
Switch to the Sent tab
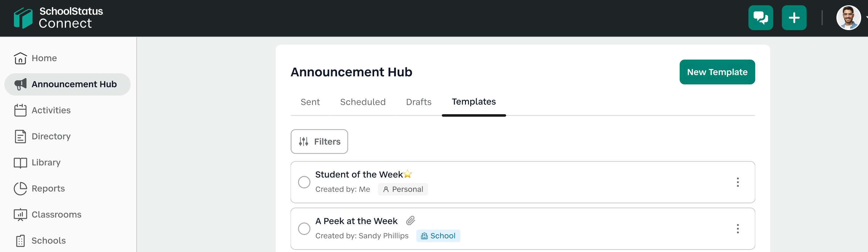click(310, 102)
